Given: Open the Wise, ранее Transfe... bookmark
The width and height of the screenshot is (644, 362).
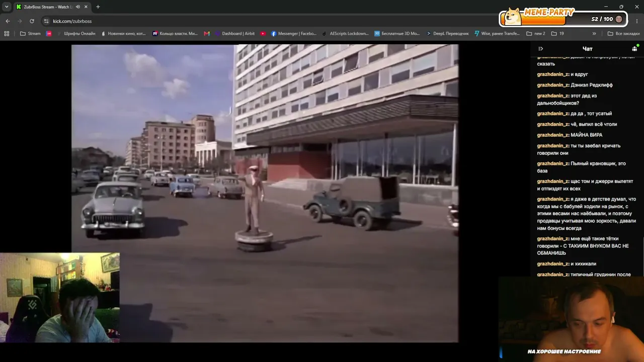Looking at the screenshot, I should (x=497, y=34).
